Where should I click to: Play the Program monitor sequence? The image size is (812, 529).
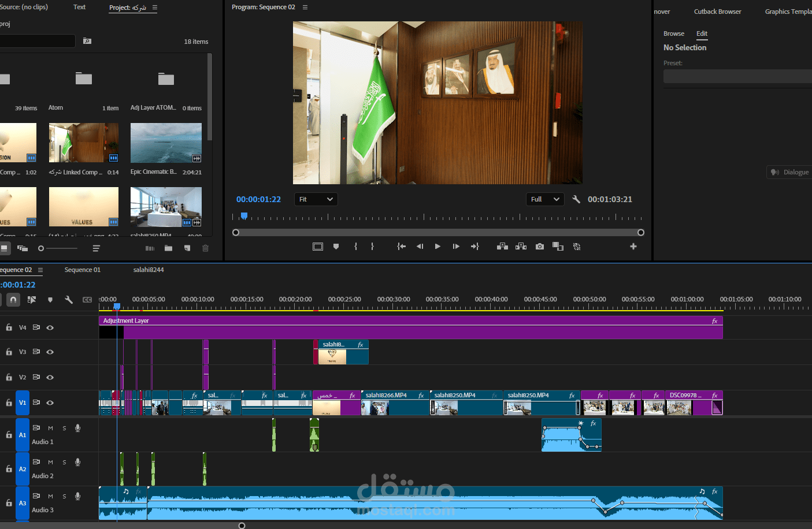click(x=437, y=247)
